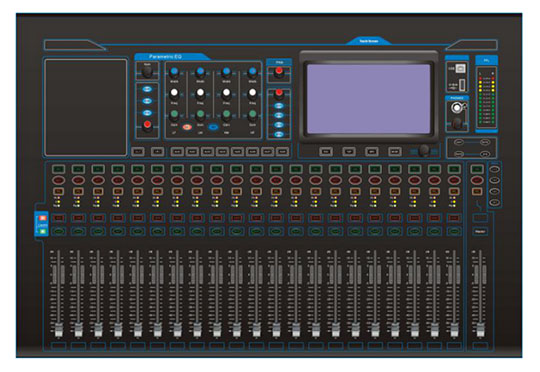Turn the Phones volume knob
This screenshot has width=540, height=372.
(x=457, y=123)
